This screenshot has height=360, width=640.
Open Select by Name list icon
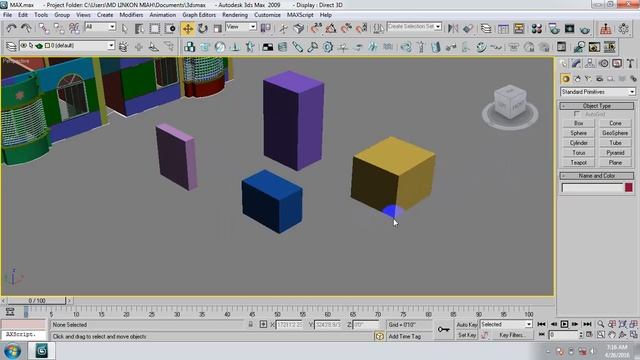(x=139, y=28)
